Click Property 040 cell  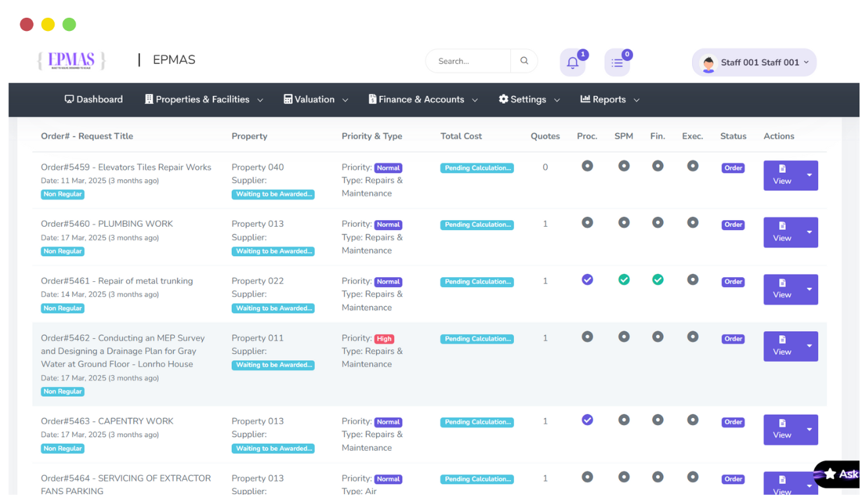coord(258,167)
